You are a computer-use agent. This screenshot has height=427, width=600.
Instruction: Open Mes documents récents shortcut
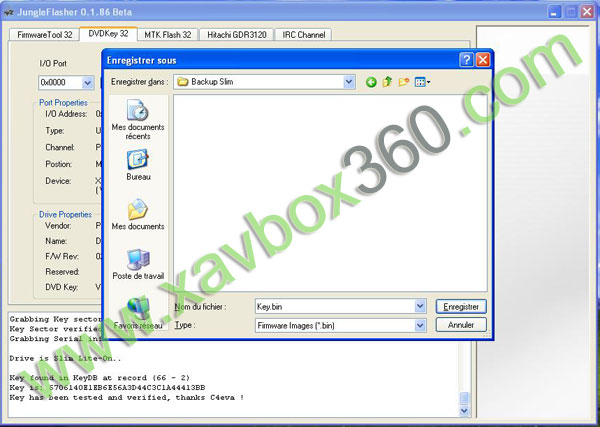point(138,120)
